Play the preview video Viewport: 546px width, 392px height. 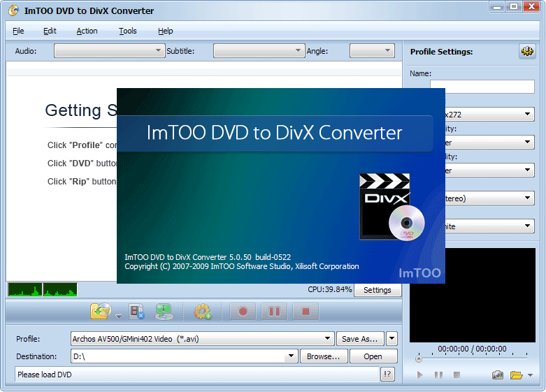click(x=420, y=375)
